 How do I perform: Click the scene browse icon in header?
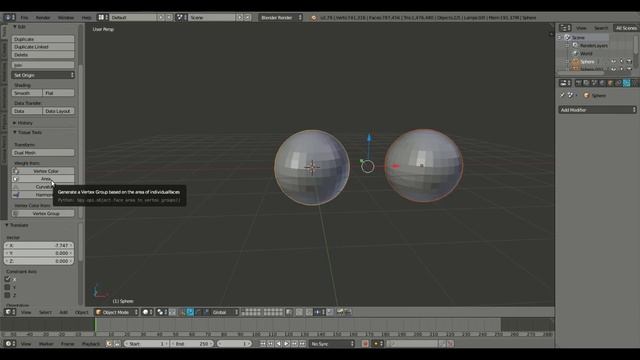182,18
